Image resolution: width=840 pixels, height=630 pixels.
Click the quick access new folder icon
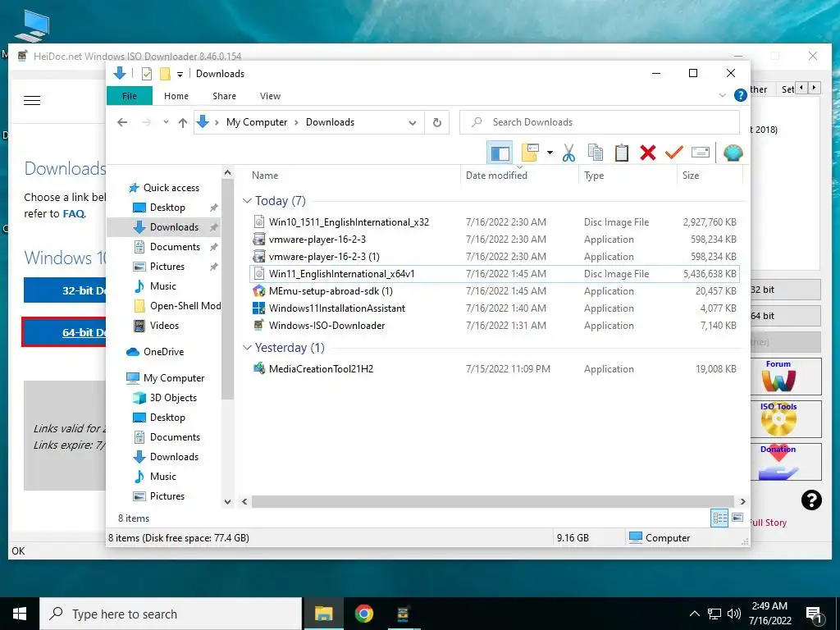[x=165, y=74]
